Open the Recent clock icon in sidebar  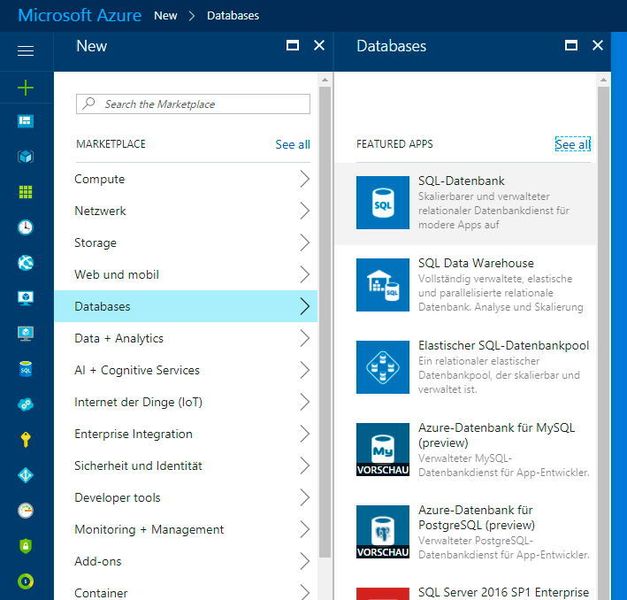coord(26,227)
